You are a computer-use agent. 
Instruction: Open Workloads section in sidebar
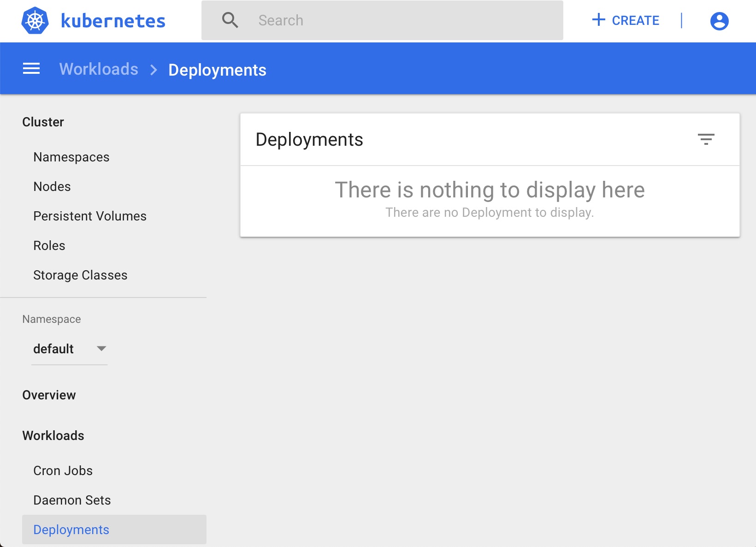pyautogui.click(x=53, y=435)
